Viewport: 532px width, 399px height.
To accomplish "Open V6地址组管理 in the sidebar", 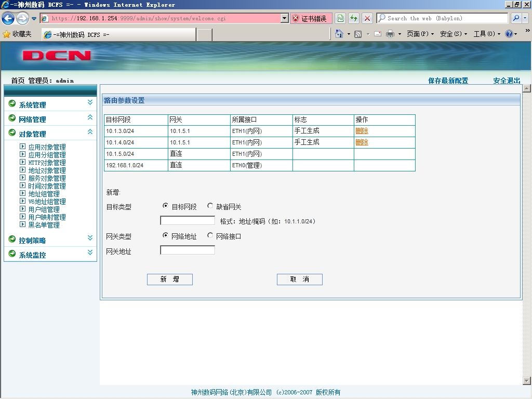I will [47, 202].
